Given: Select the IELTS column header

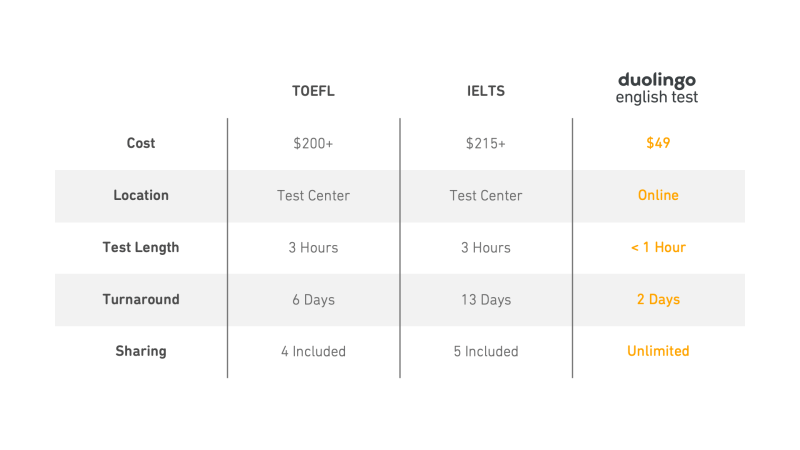Looking at the screenshot, I should click(486, 91).
